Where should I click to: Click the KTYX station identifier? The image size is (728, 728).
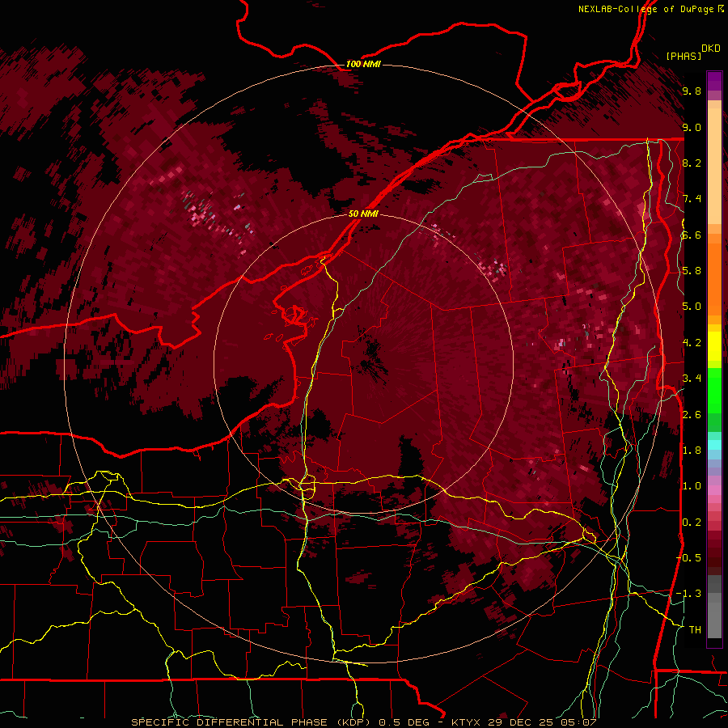coord(466,722)
